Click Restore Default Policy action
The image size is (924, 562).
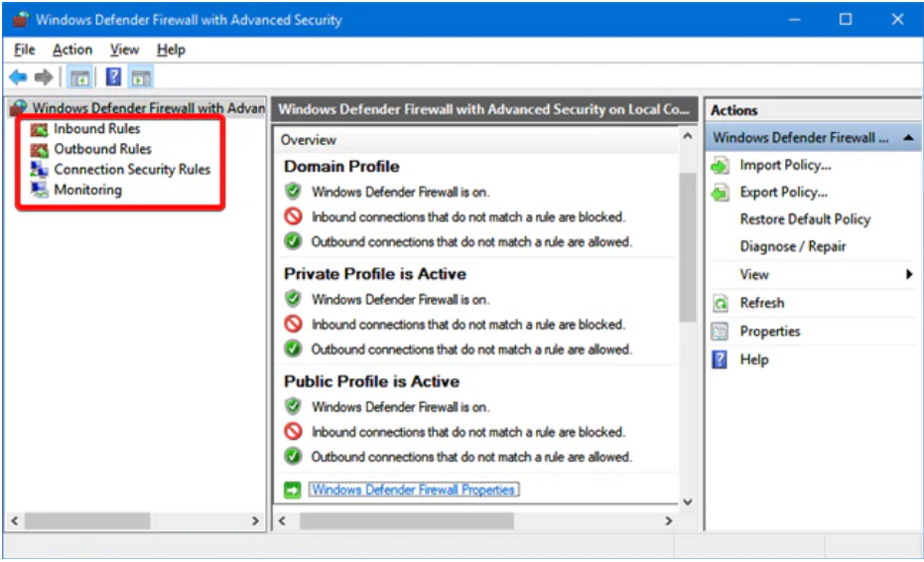805,218
